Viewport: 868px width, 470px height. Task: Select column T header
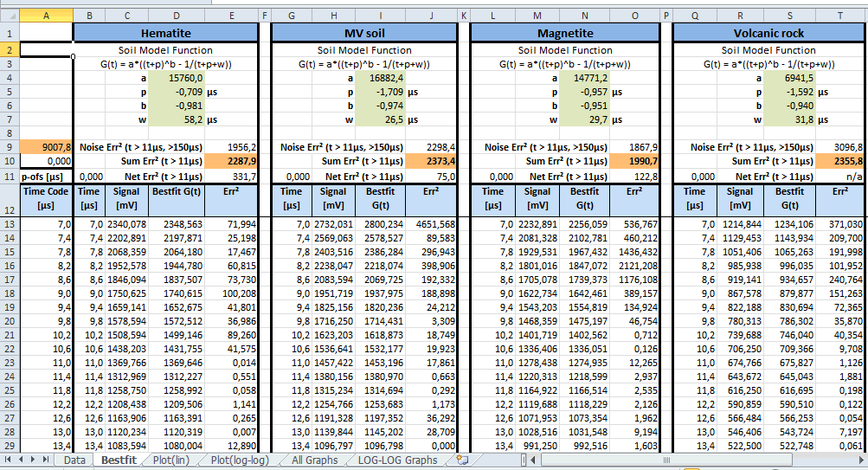click(840, 16)
